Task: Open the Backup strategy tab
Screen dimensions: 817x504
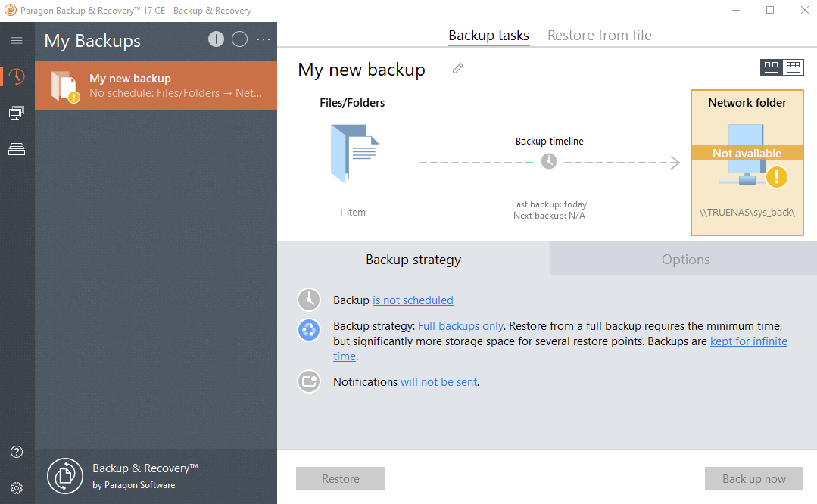Action: point(413,259)
